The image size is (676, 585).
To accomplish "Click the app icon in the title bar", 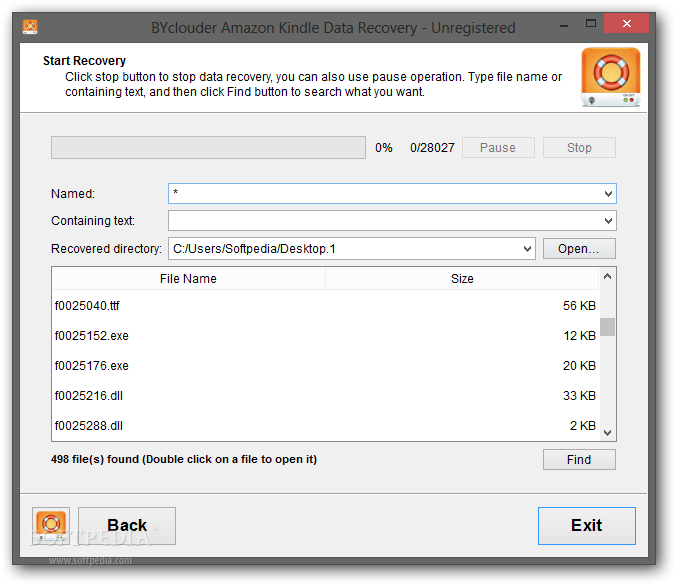I will pos(30,27).
